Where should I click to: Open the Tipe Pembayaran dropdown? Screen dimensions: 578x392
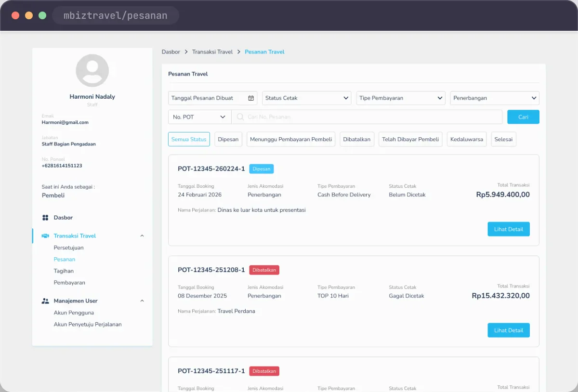(x=401, y=98)
